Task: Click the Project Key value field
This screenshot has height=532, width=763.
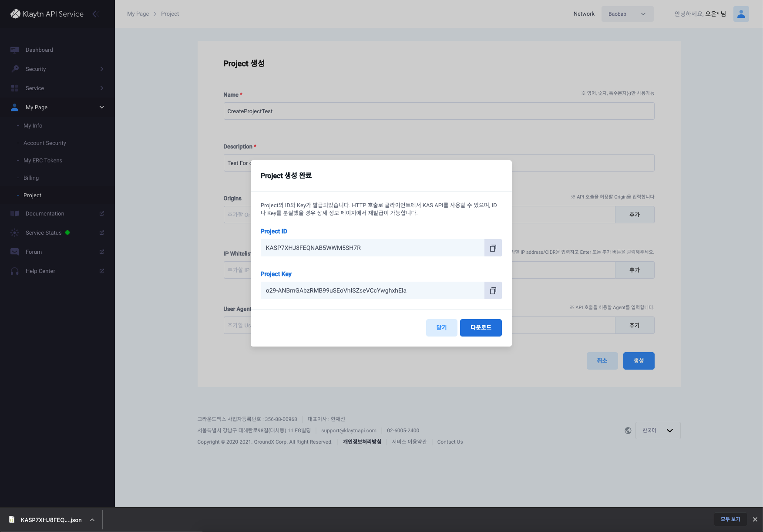Action: [x=373, y=290]
